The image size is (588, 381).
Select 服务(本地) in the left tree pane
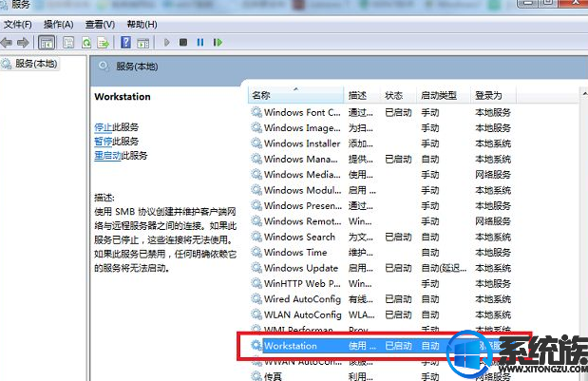coord(36,64)
